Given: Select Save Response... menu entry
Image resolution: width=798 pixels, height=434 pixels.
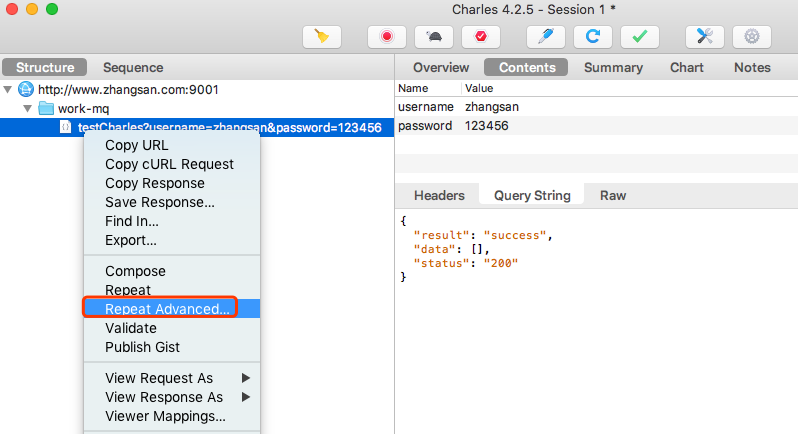Looking at the screenshot, I should tap(172, 202).
